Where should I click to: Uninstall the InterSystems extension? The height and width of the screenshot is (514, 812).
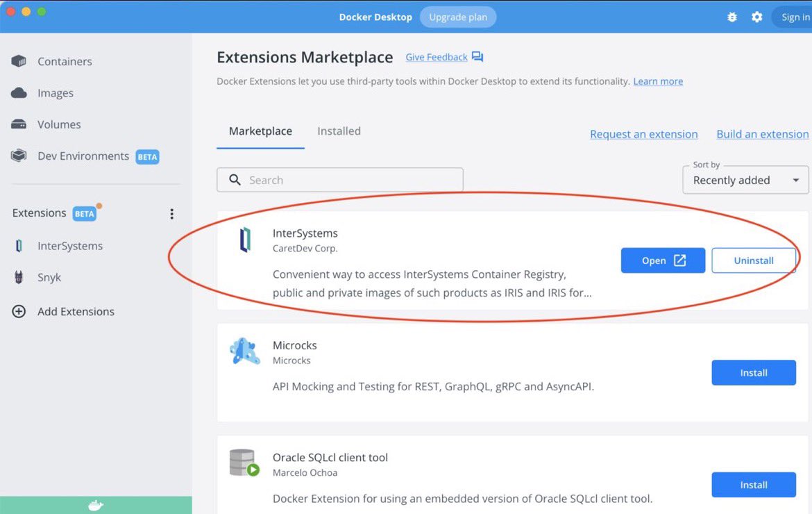click(x=754, y=260)
